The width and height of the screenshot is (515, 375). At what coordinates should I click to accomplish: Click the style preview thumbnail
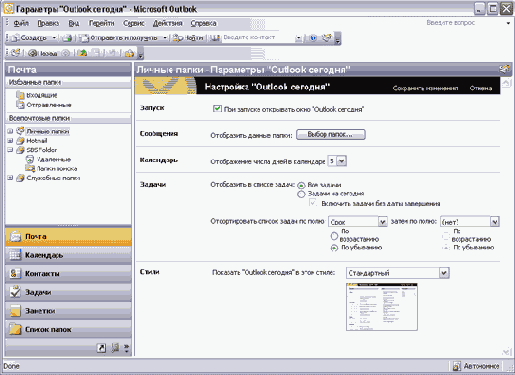[382, 307]
